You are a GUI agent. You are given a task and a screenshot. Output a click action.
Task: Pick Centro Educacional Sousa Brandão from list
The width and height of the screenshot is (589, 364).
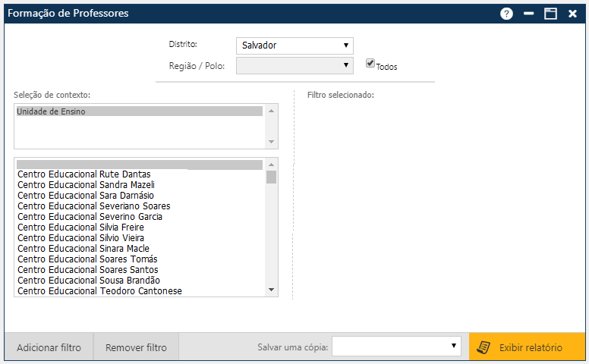[x=88, y=281]
